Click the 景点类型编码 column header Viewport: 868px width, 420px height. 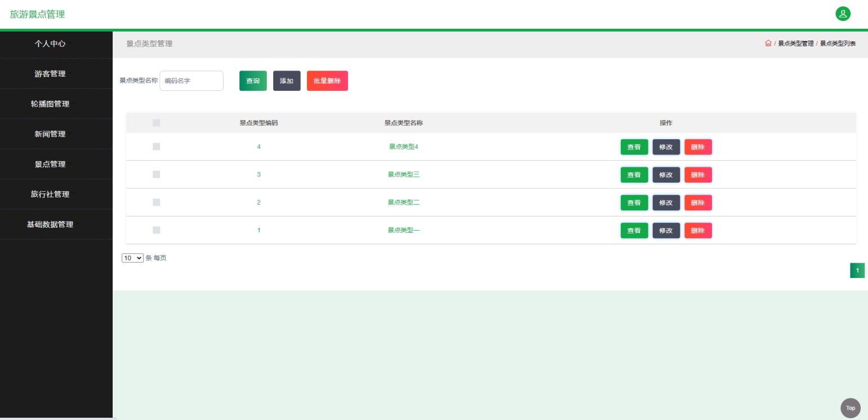point(259,123)
